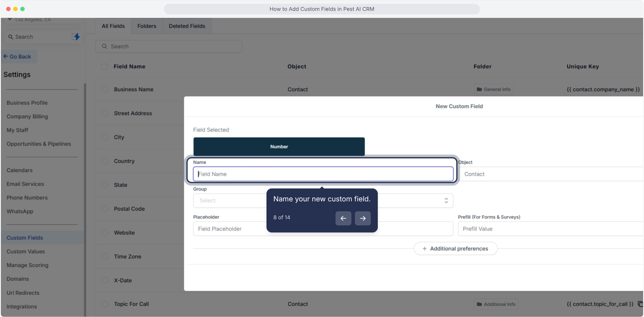
Task: Click the Prefill Value input
Action: pos(551,229)
